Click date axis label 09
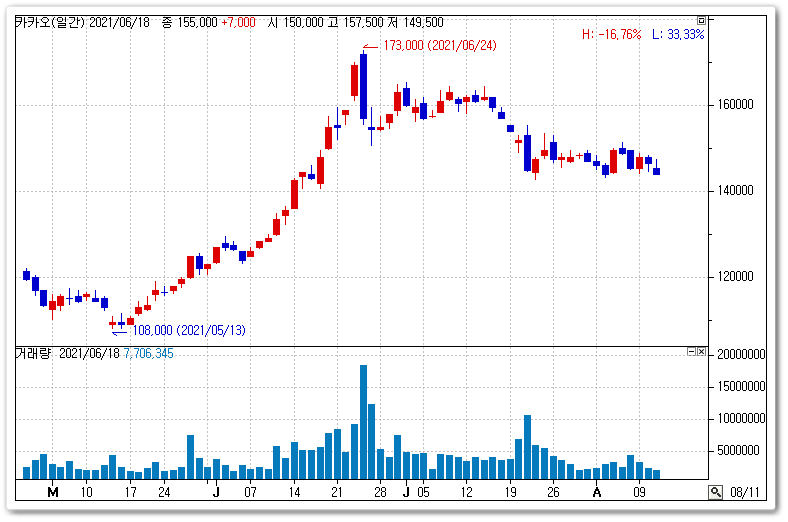The width and height of the screenshot is (788, 522). (x=639, y=492)
